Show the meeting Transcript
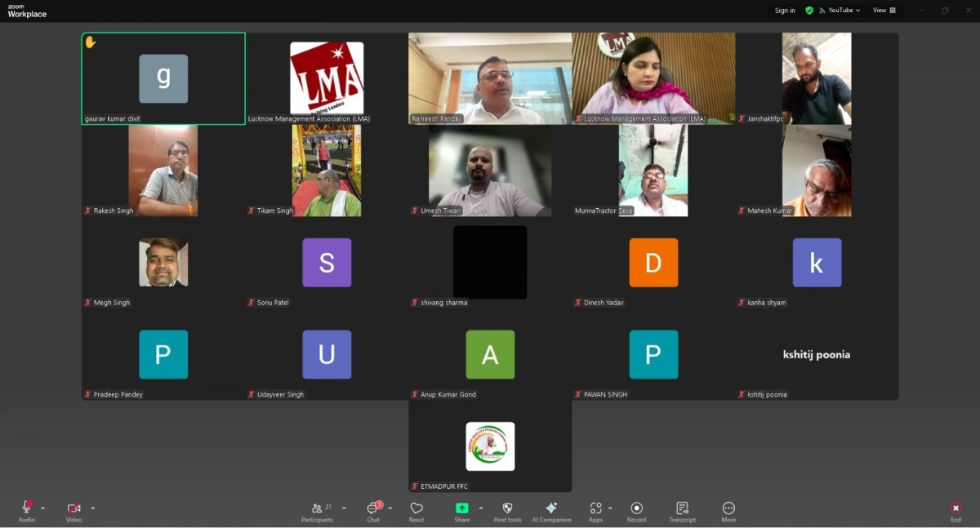 click(x=682, y=509)
